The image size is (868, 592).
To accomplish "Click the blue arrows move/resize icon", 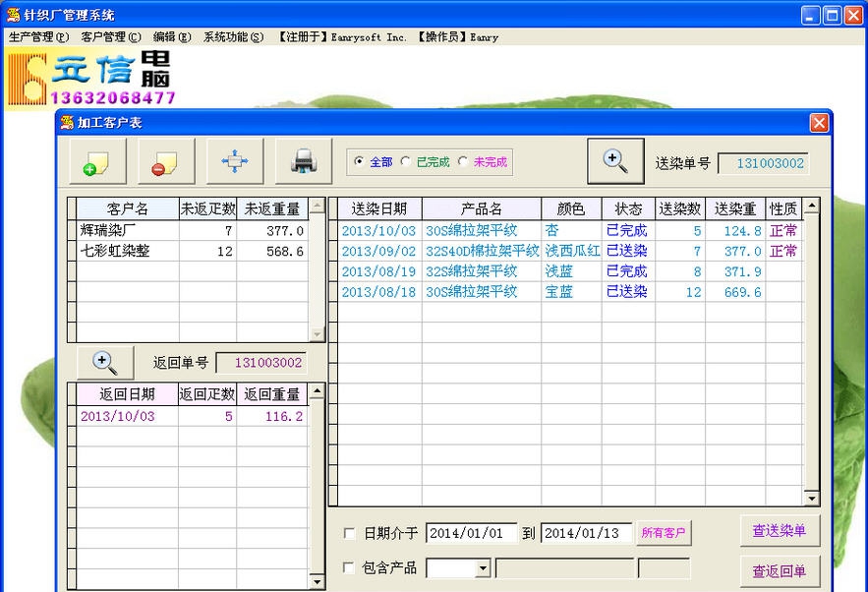I will pos(235,162).
